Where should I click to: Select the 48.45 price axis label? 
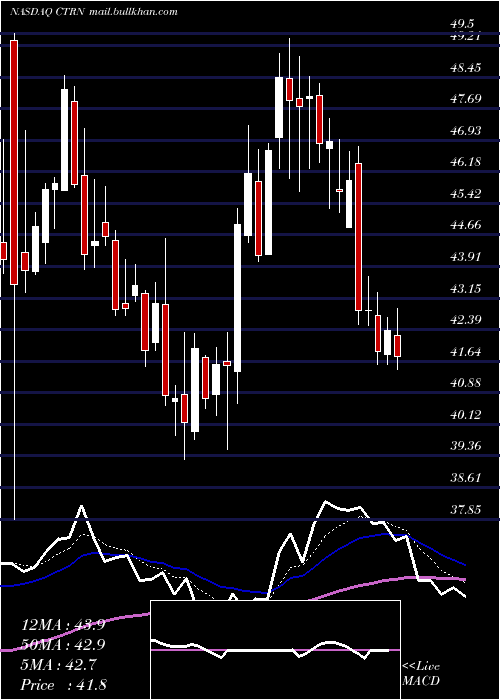point(466,68)
